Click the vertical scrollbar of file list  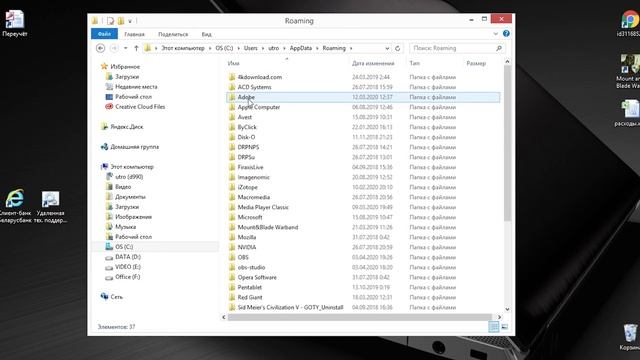[x=507, y=143]
